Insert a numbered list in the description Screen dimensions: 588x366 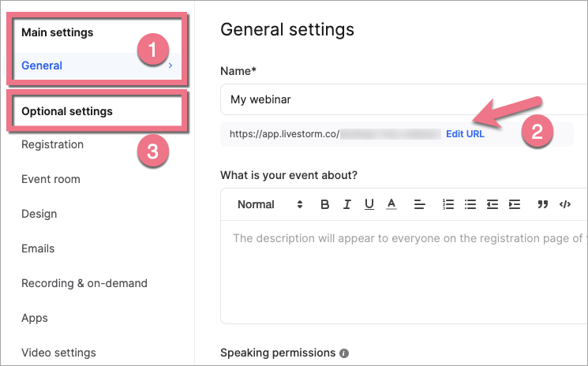coord(448,204)
